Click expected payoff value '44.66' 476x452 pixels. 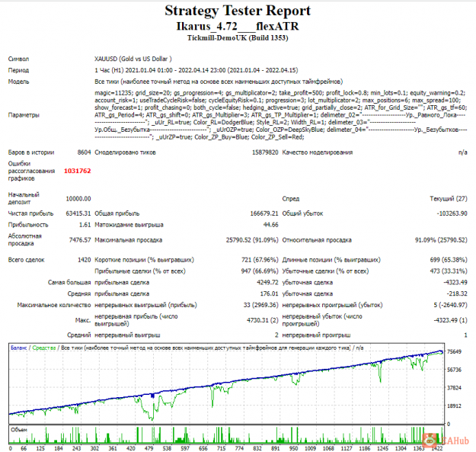tap(271, 225)
